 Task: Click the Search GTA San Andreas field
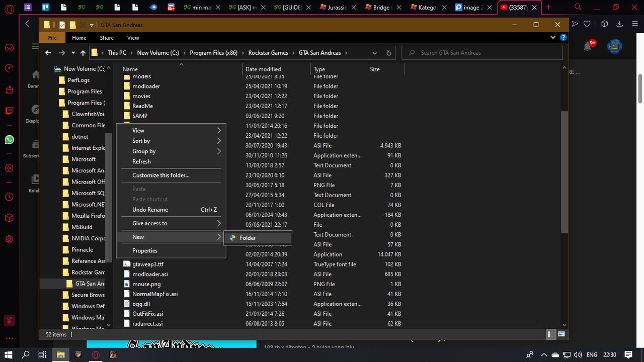coord(482,53)
